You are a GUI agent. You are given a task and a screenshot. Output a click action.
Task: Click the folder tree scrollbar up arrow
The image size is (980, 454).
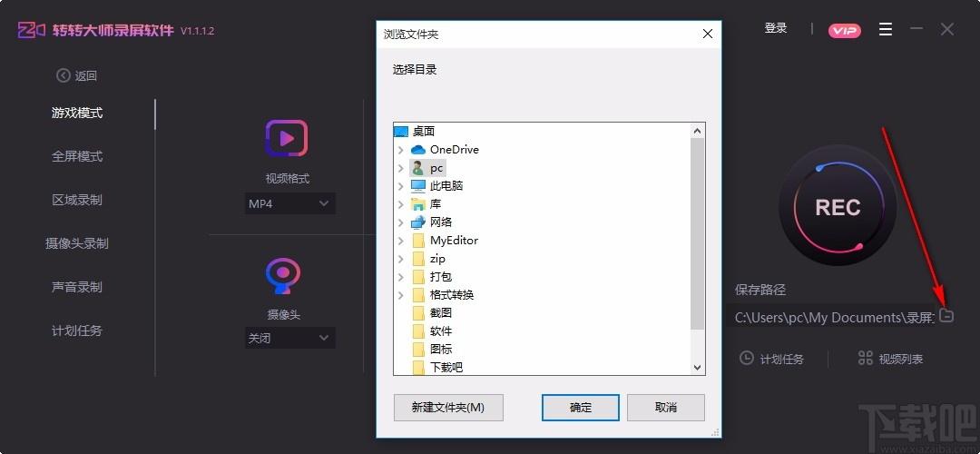tap(698, 131)
